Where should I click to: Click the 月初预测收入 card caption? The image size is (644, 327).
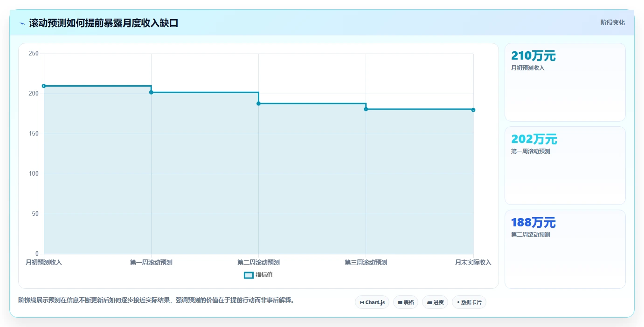click(x=528, y=68)
